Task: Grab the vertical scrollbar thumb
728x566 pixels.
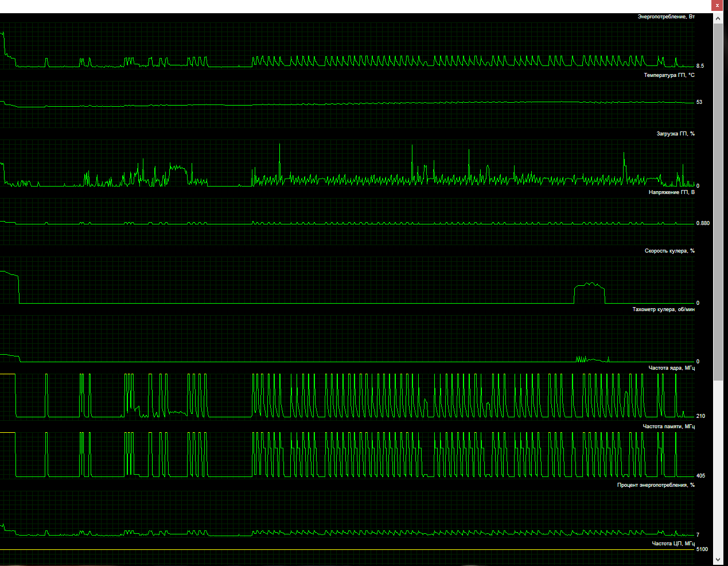Action: [x=718, y=201]
